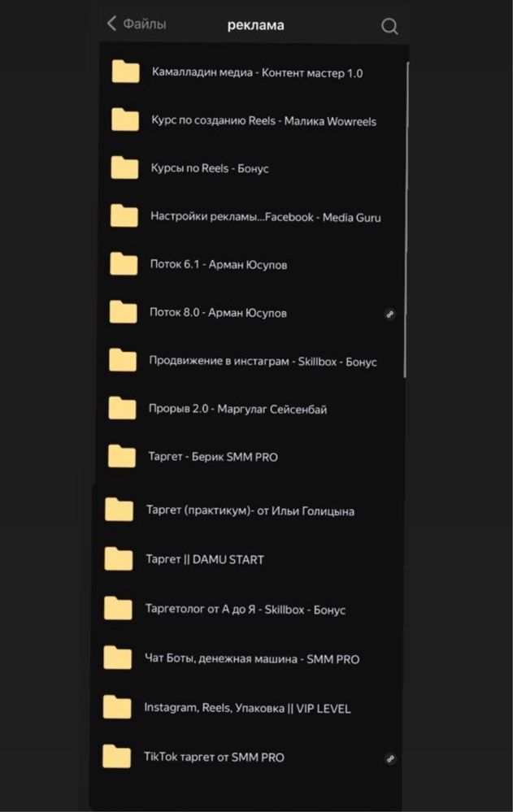Select Курсы по Reels - Бонус
Viewport: 513px width, 812px height.
(x=209, y=168)
